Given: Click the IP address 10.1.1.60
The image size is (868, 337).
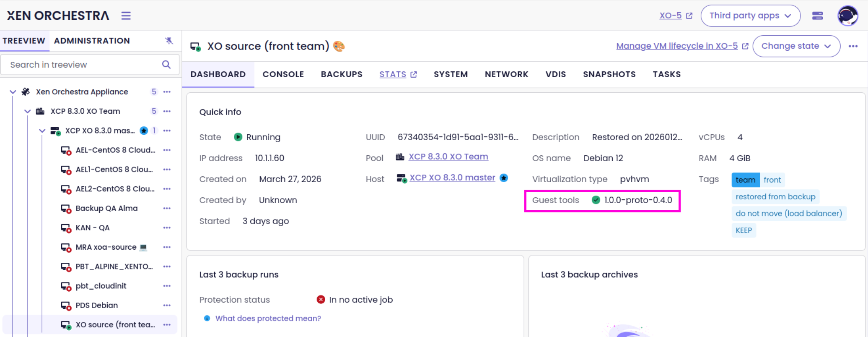Looking at the screenshot, I should (269, 158).
